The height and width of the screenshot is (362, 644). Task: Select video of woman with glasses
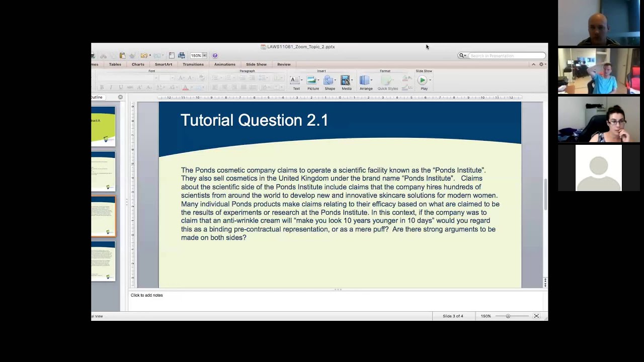(599, 120)
